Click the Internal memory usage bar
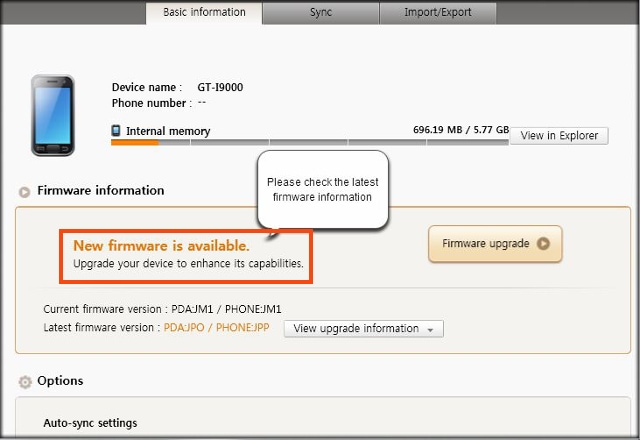This screenshot has width=640, height=440. pos(310,142)
